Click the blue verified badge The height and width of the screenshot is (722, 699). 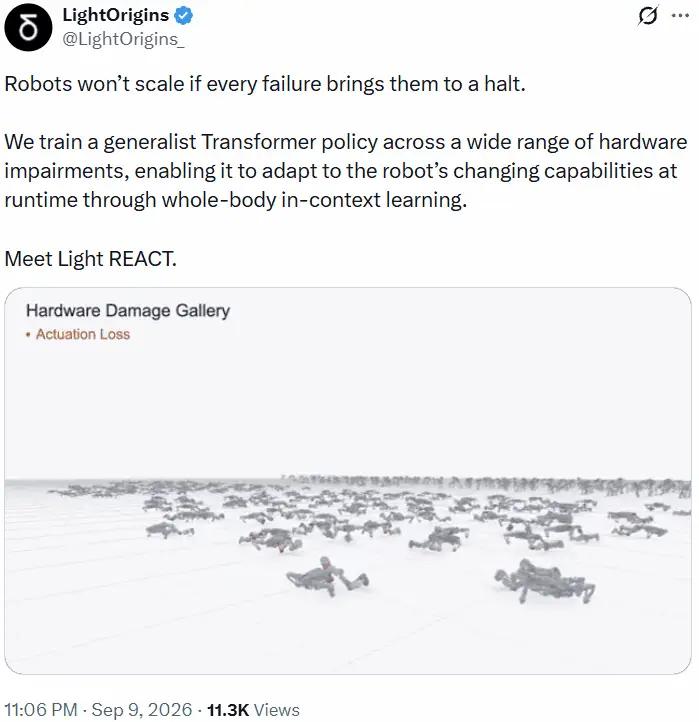(x=183, y=16)
